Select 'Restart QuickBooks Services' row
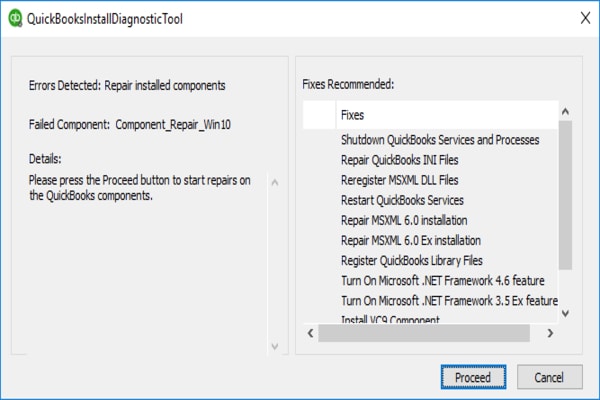This screenshot has width=600, height=400. 402,200
